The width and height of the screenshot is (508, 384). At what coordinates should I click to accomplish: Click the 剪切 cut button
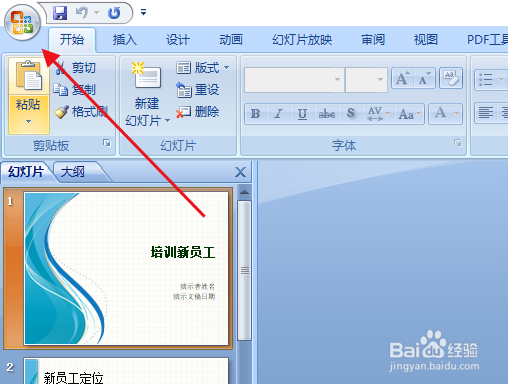click(76, 68)
